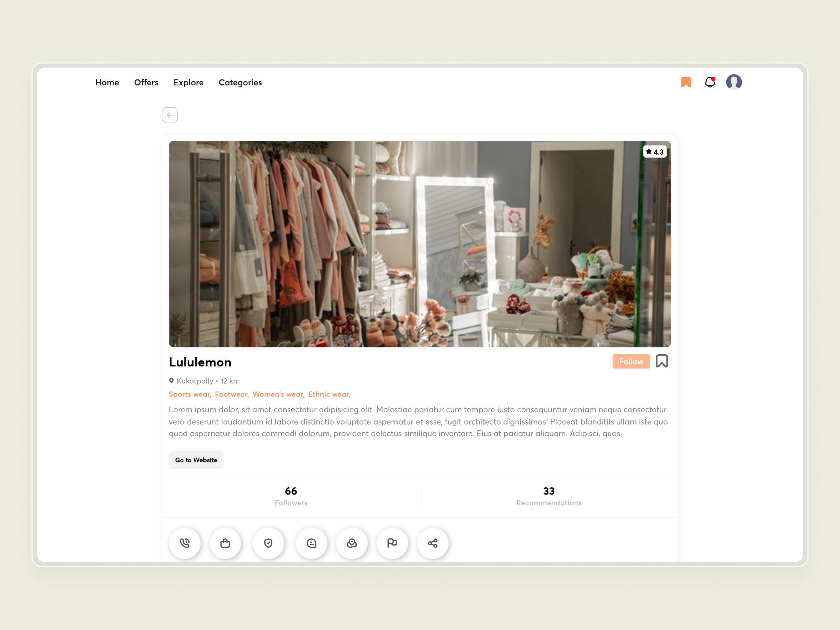This screenshot has height=630, width=840.
Task: Go to the Home menu
Action: point(107,82)
